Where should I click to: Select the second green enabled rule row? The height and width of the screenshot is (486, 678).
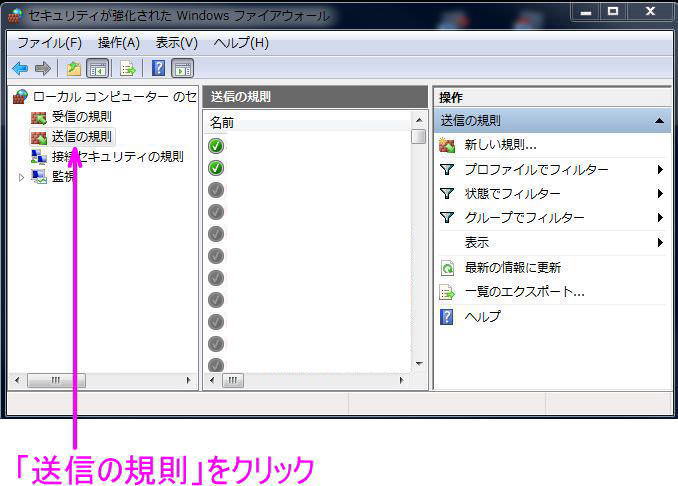(x=216, y=168)
